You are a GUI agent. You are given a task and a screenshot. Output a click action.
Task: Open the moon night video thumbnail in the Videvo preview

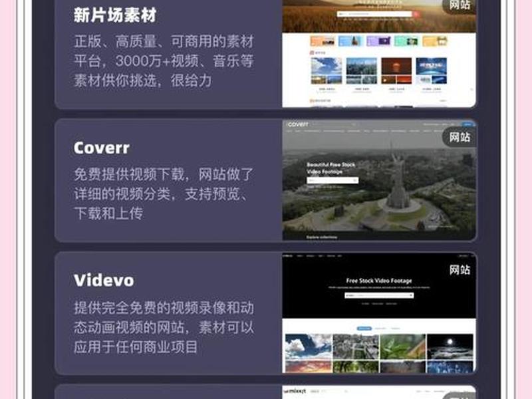point(450,346)
